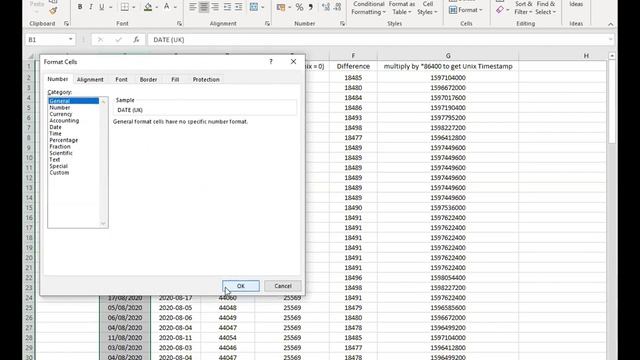This screenshot has height=360, width=640.
Task: Open the Name Box dropdown
Action: point(71,40)
